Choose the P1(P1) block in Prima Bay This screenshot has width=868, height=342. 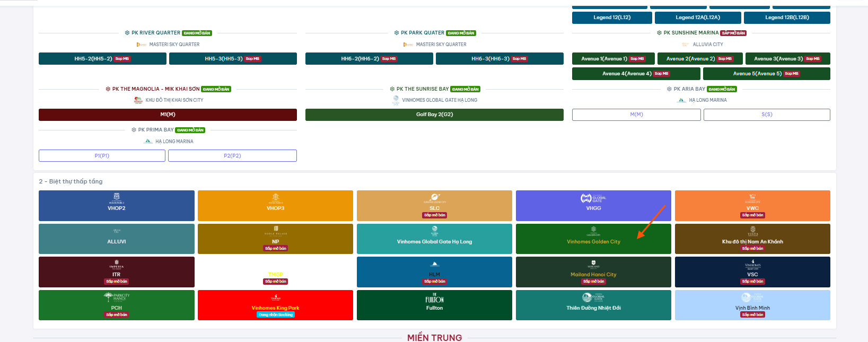click(102, 155)
